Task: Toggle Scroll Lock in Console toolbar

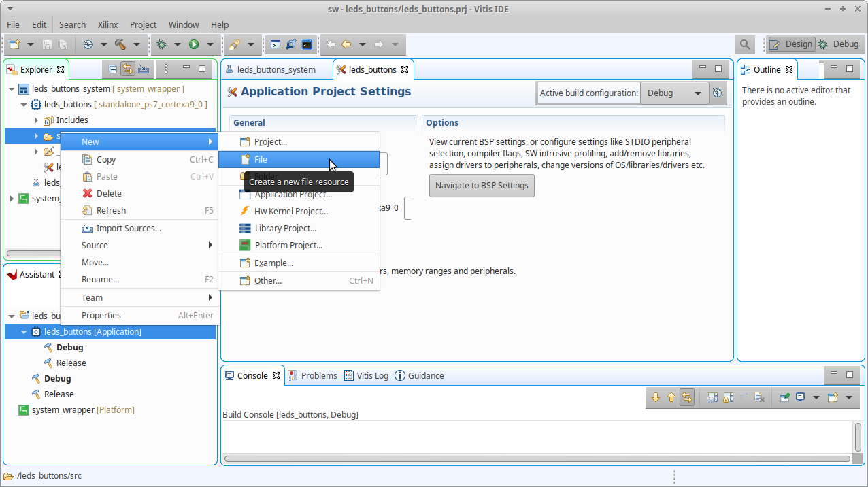Action: pos(727,398)
